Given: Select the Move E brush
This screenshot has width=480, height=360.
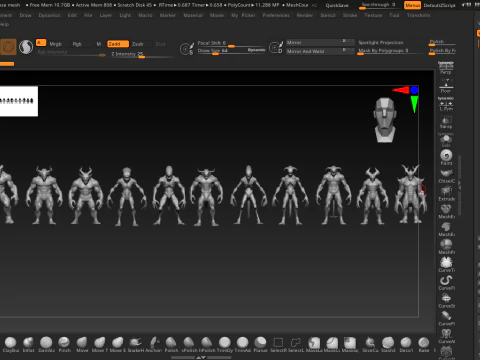Looking at the screenshot, I should pos(117,343).
